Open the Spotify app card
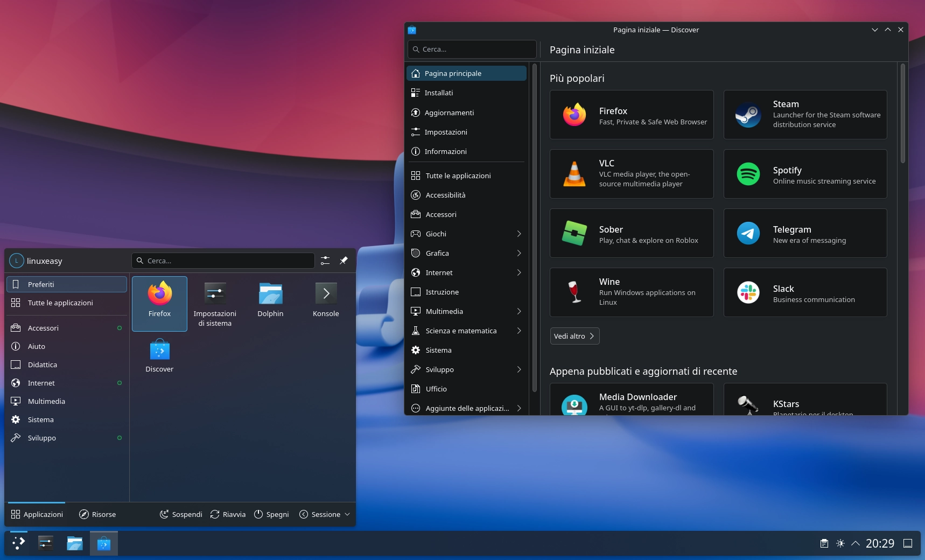 805,174
